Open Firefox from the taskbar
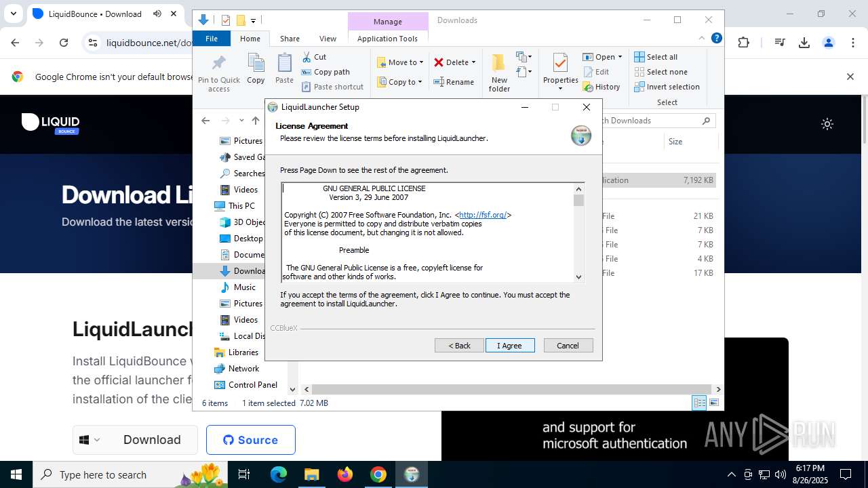The height and width of the screenshot is (488, 868). (x=345, y=474)
